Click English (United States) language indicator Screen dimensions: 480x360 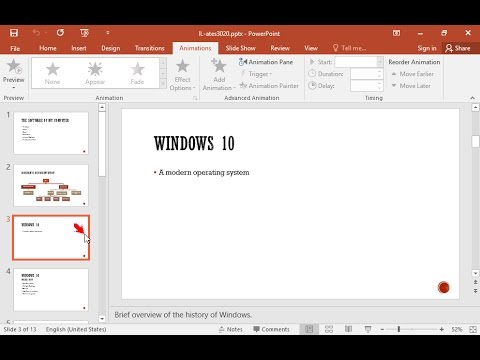point(76,329)
